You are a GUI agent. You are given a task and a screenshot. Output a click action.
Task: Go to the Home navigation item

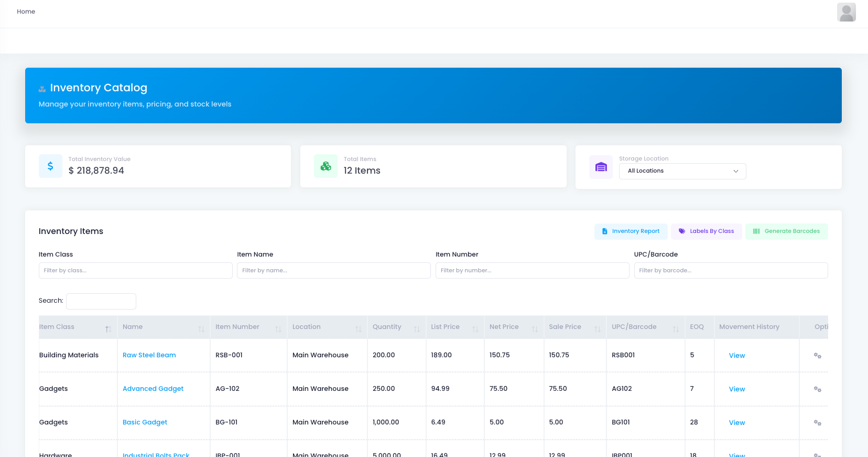coord(26,12)
